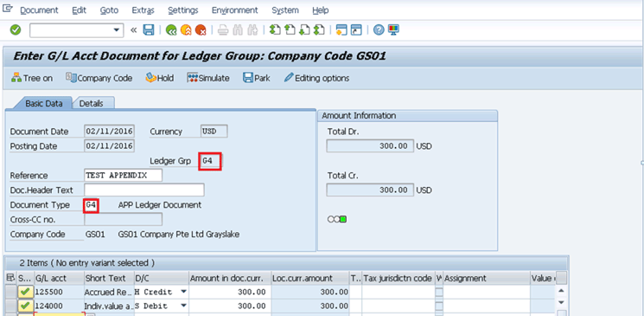Open the Goto menu

tap(109, 10)
